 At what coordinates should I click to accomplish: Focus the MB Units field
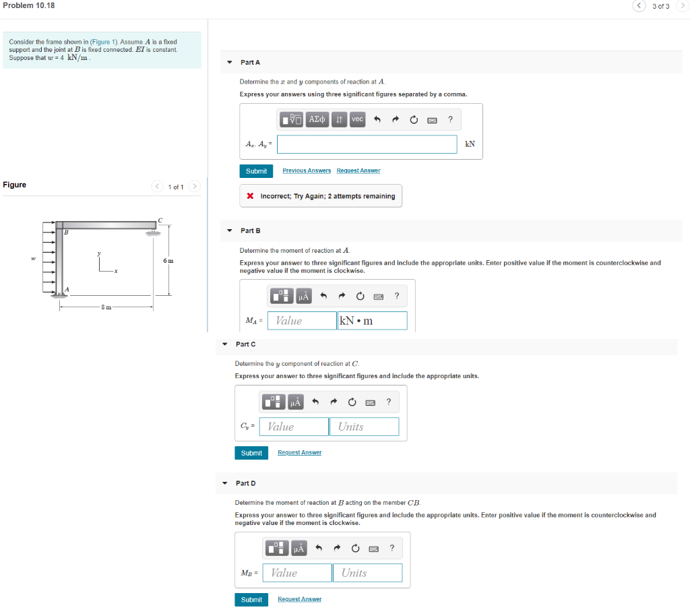point(367,573)
